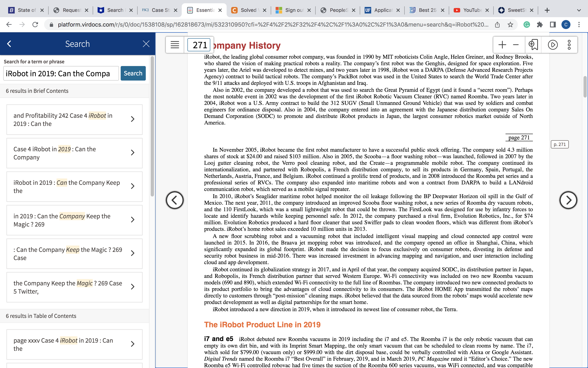The image size is (588, 368).
Task: Open the Extensions puzzle menu
Action: [540, 25]
